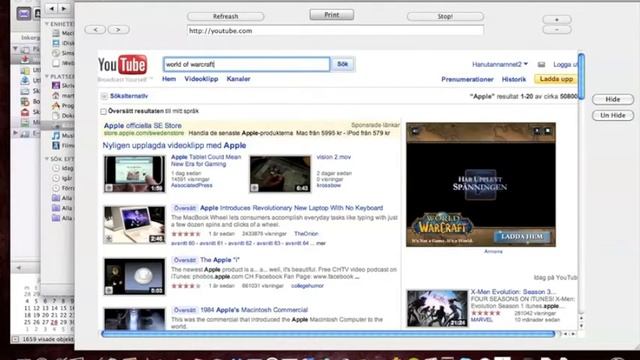Go to Prenumerationer
The width and height of the screenshot is (640, 360).
coord(467,80)
